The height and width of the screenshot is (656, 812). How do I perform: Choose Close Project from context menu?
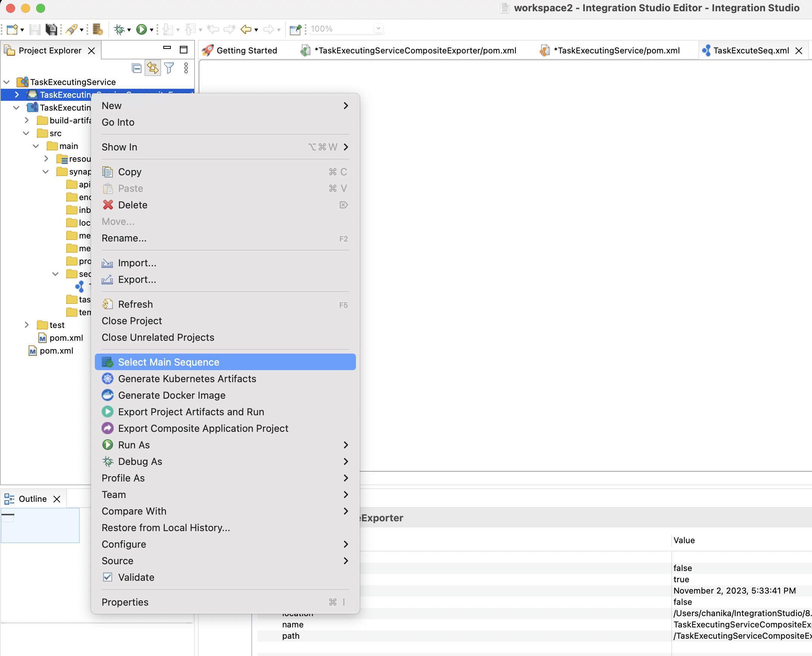(x=225, y=321)
